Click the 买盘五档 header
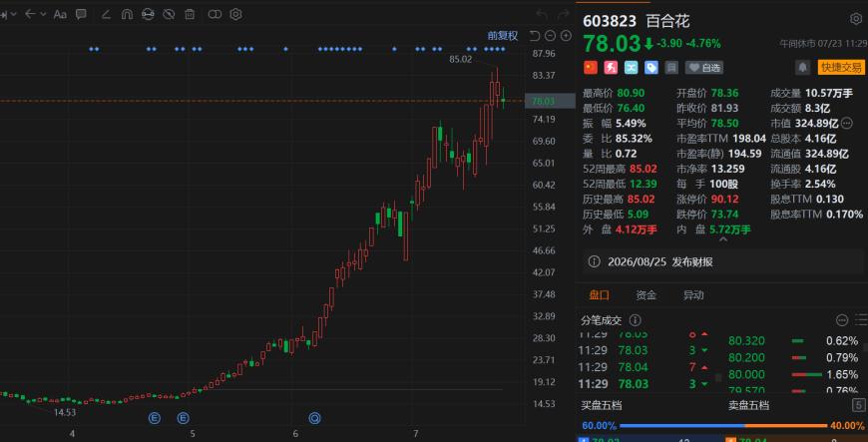 click(x=602, y=405)
